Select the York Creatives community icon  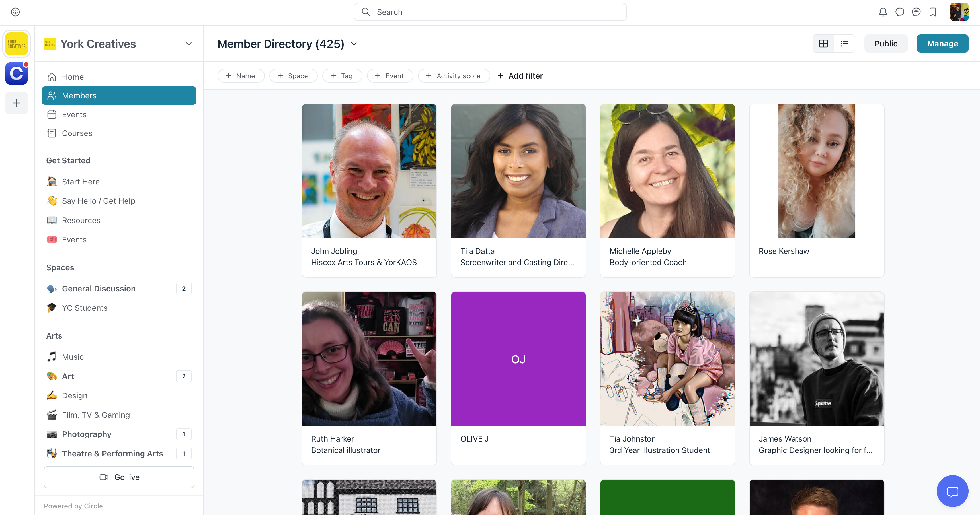(x=16, y=44)
